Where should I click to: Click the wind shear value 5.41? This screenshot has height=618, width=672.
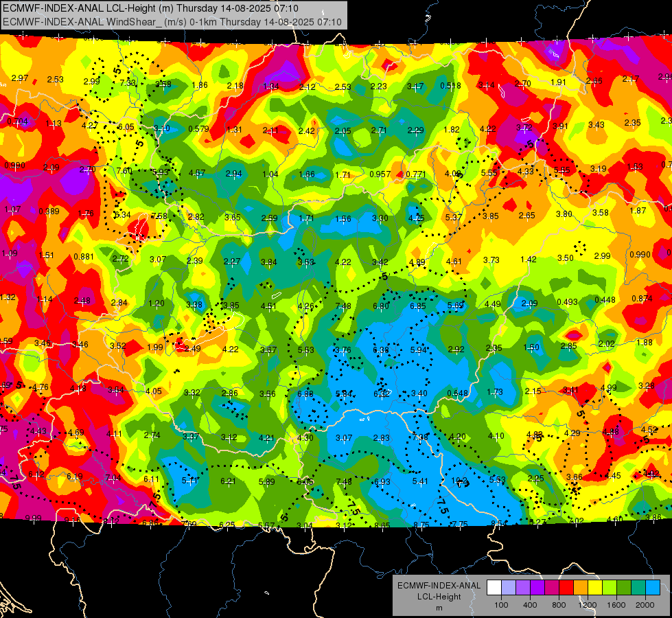(x=420, y=481)
